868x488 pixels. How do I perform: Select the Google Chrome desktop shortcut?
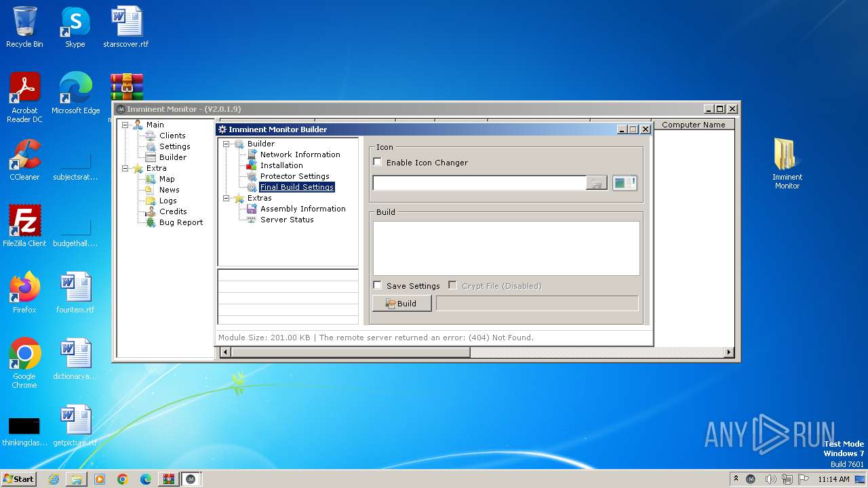tap(24, 363)
